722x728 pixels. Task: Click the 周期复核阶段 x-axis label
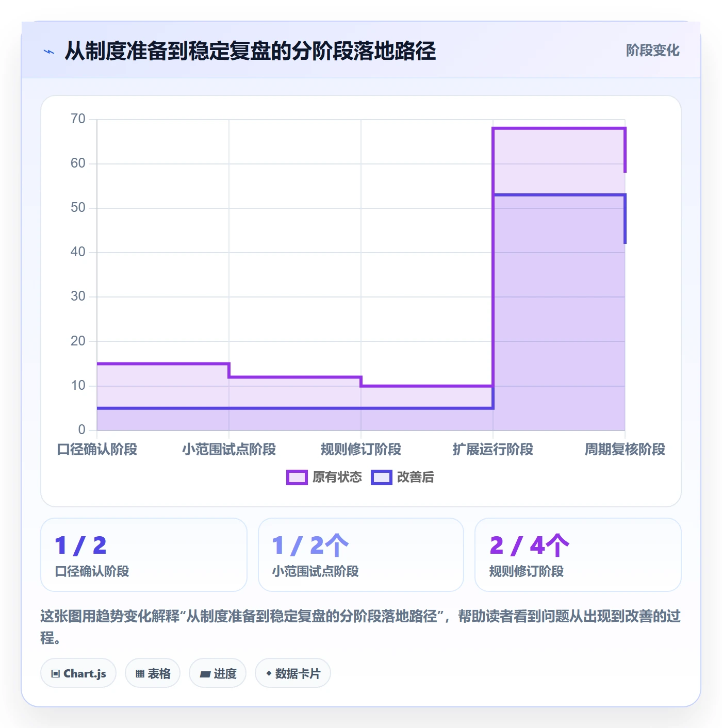click(x=625, y=450)
